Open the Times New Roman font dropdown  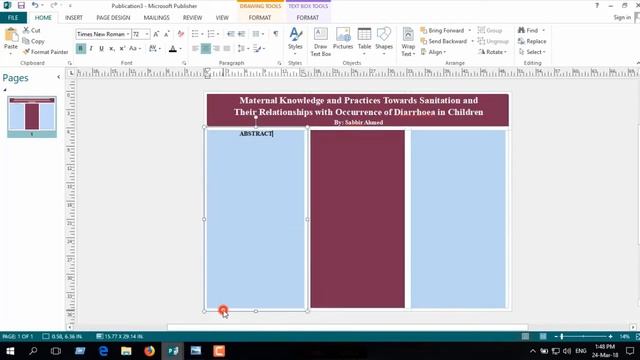tap(128, 34)
